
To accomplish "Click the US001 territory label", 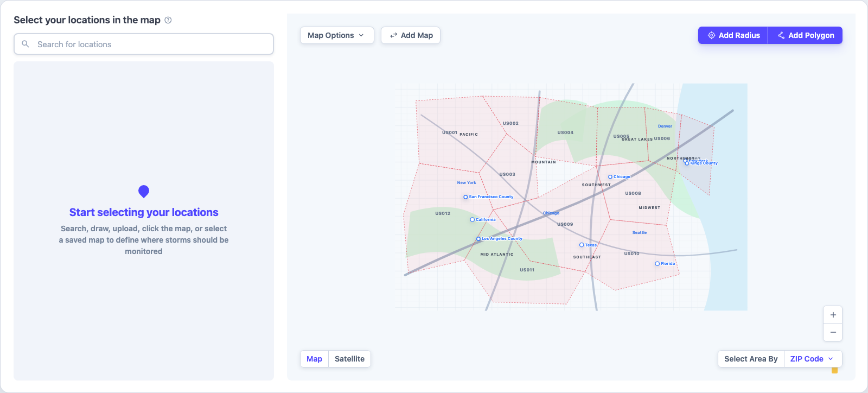I will pos(450,132).
